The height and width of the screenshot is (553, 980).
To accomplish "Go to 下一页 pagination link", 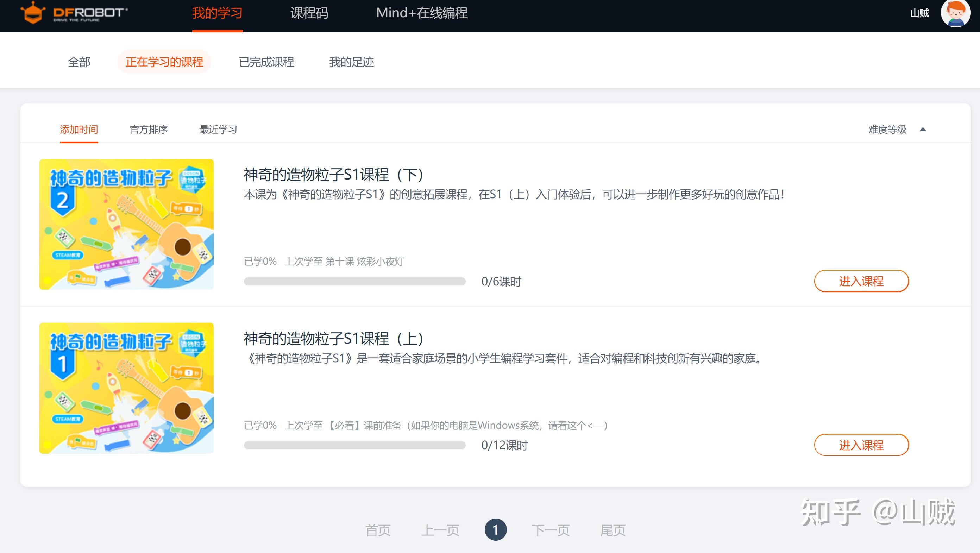I will (551, 530).
